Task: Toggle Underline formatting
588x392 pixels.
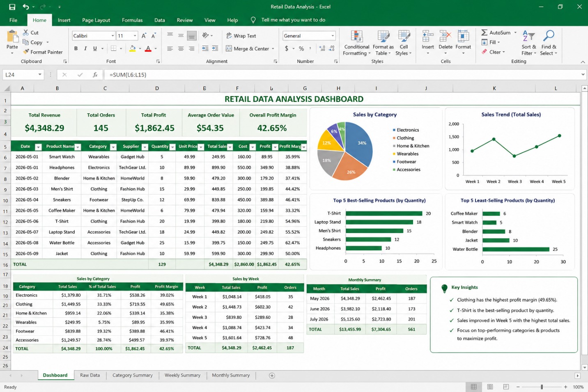Action: click(x=95, y=48)
